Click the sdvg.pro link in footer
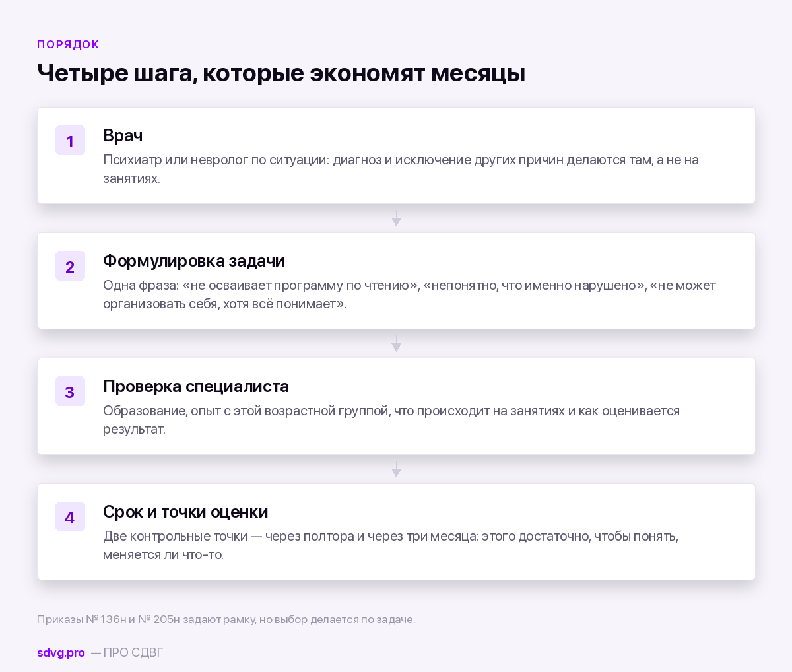Screen dimensions: 792x672 pyautogui.click(x=61, y=653)
